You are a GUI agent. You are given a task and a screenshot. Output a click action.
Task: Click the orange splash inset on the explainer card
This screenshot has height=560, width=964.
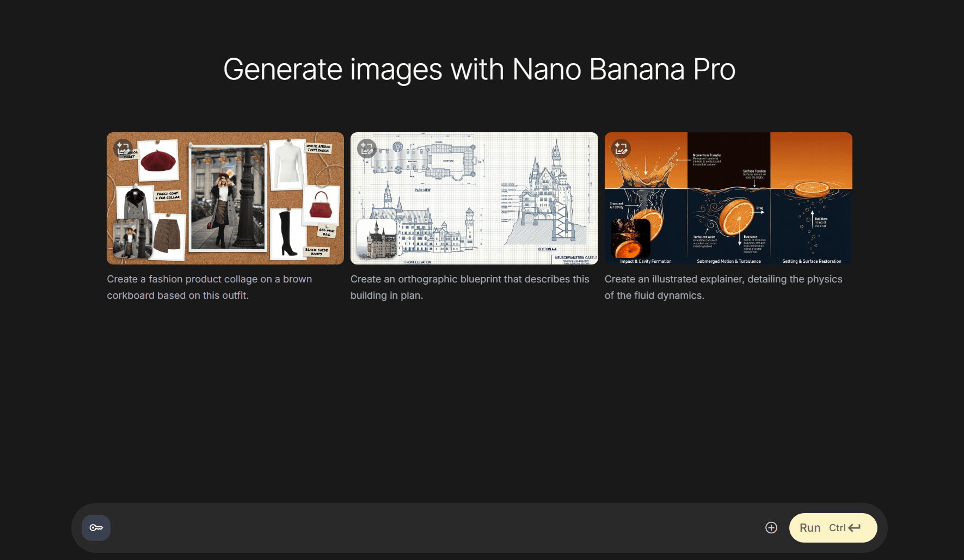631,238
